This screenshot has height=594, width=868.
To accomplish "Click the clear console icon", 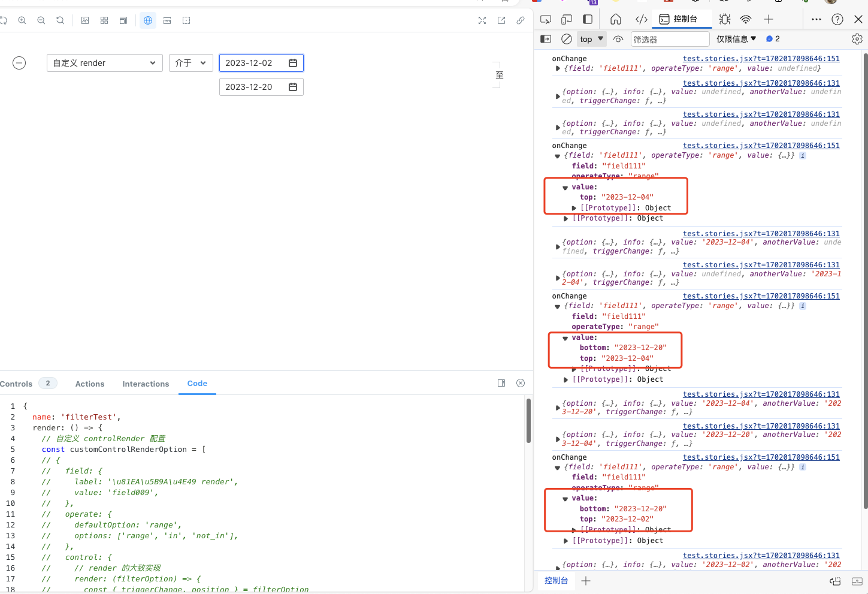I will [x=567, y=39].
